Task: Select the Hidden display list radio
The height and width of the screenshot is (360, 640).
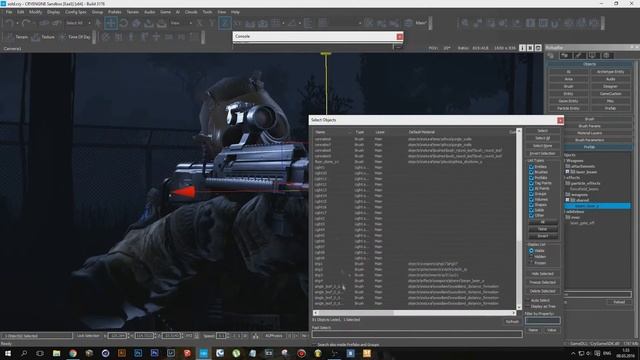Action: [531, 257]
